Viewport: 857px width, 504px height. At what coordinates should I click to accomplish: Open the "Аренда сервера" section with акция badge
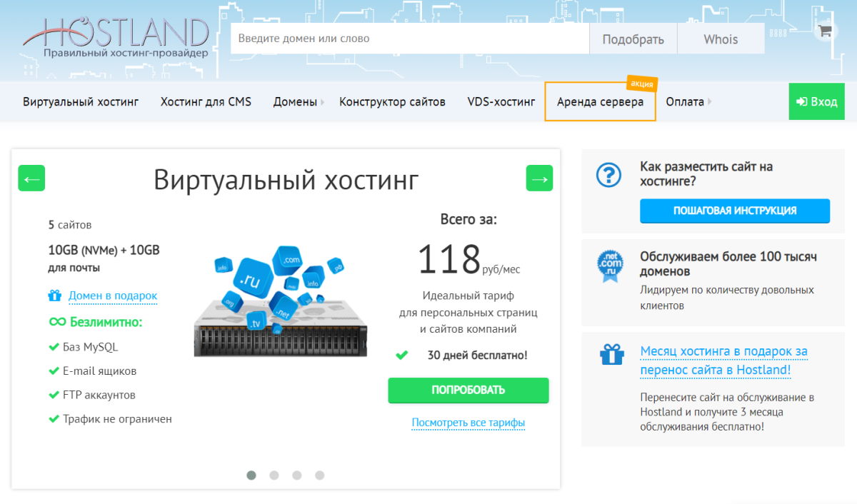[600, 101]
